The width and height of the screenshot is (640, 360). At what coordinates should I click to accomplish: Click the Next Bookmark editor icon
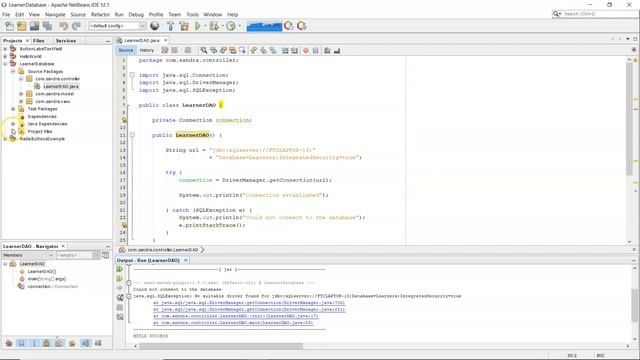pyautogui.click(x=263, y=50)
